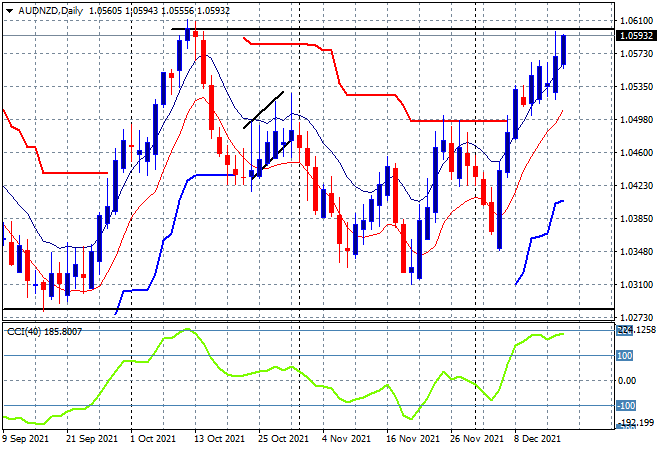Click date label 26 Nov 2021
Image resolution: width=660 pixels, height=450 pixels.
pyautogui.click(x=477, y=439)
